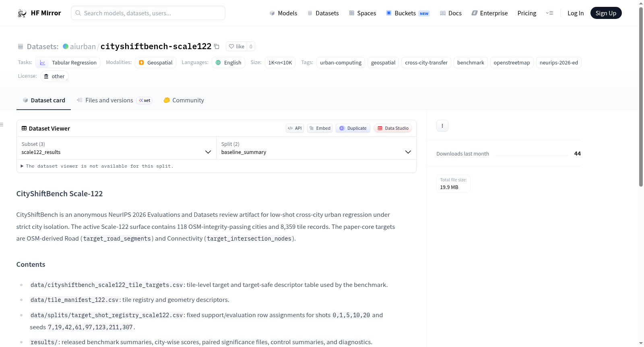644x347 pixels.
Task: Open the Subset dropdown (scale122_results)
Action: point(116,148)
